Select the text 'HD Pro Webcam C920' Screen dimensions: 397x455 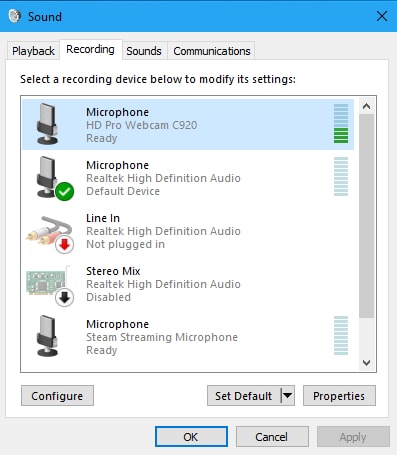(x=142, y=125)
